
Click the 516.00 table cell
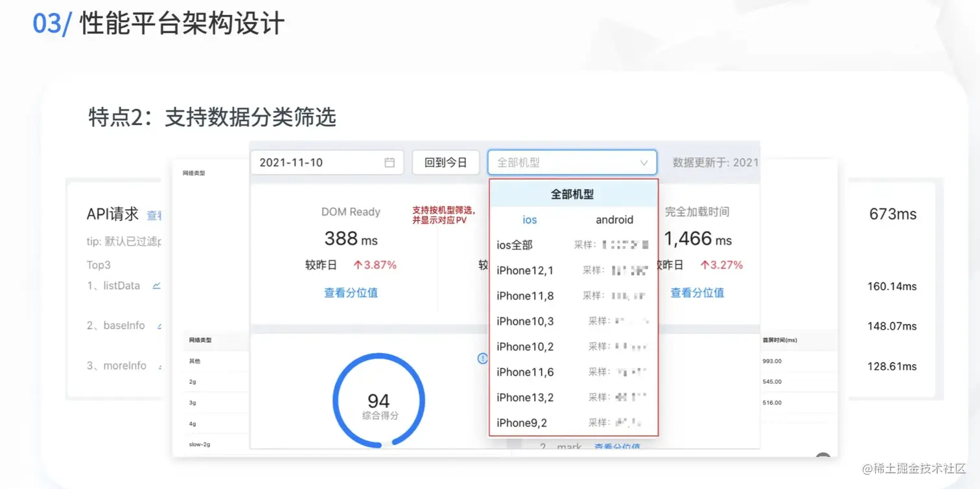772,402
